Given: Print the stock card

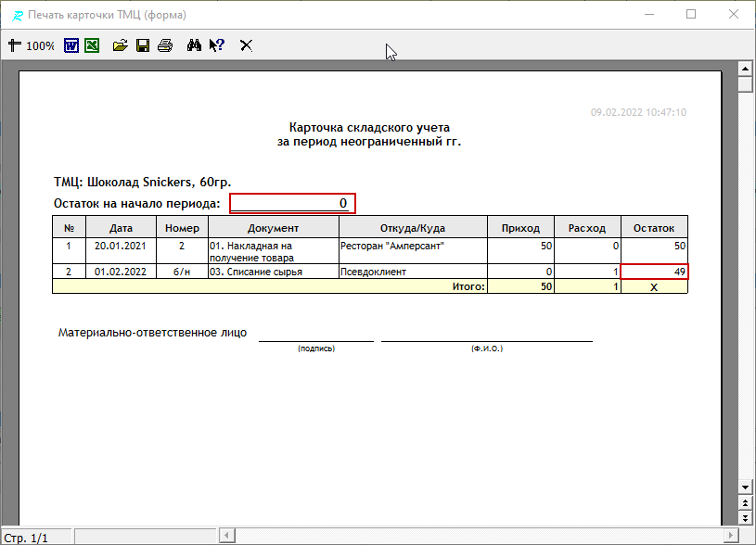Looking at the screenshot, I should click(165, 44).
